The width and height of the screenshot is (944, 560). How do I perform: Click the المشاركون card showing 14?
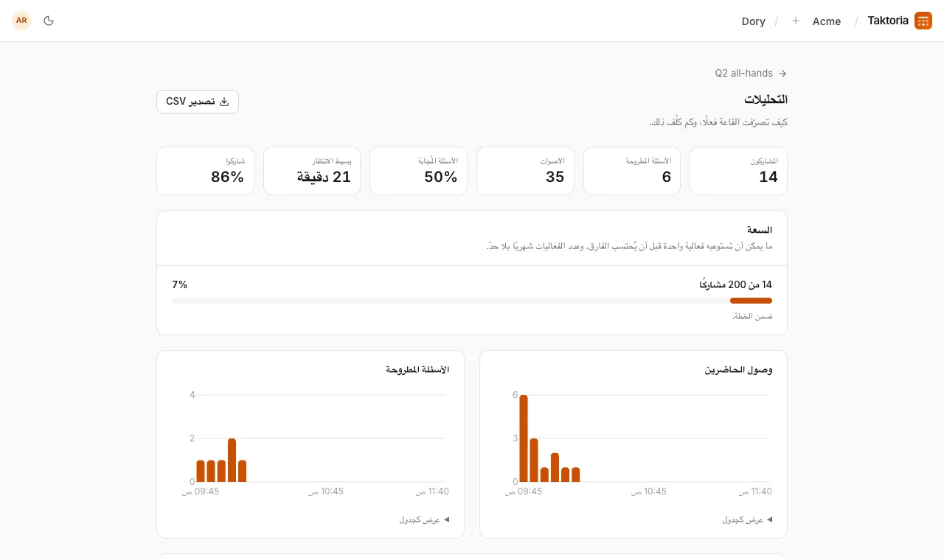[738, 171]
